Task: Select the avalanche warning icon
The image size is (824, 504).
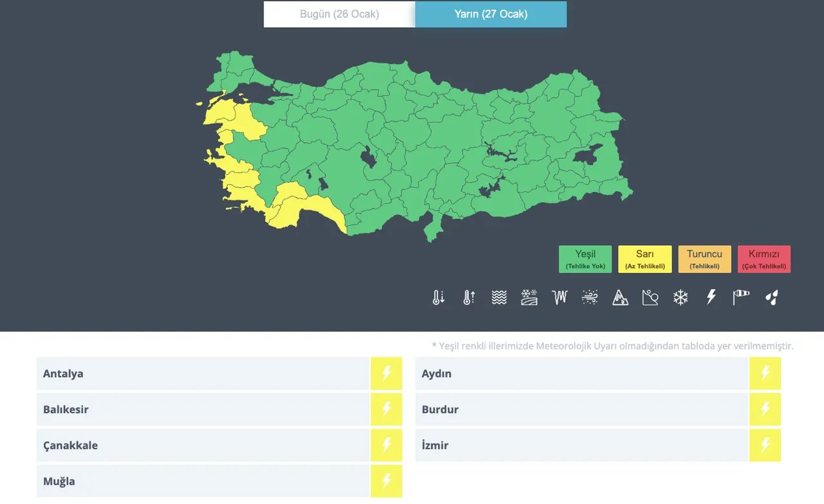Action: 620,297
